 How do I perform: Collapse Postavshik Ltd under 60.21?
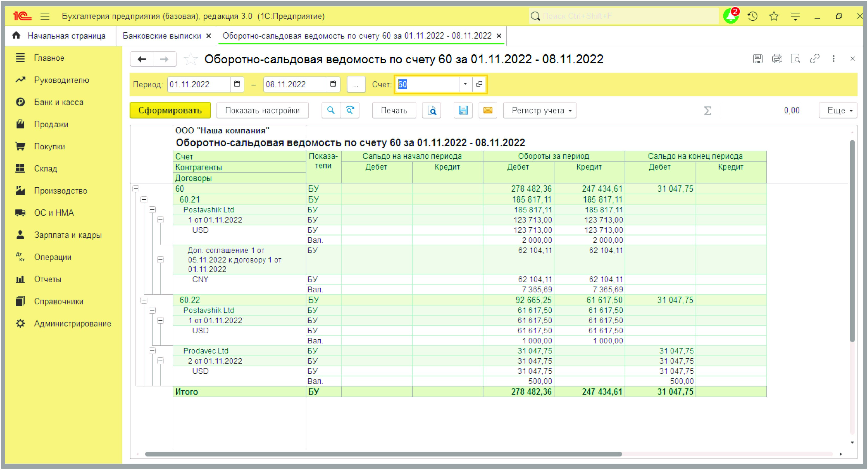152,210
